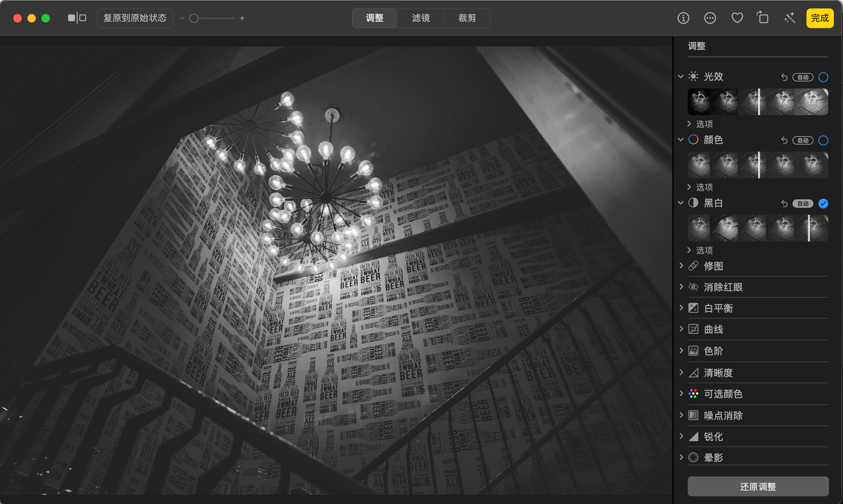The height and width of the screenshot is (504, 843).
Task: Click the 还原调整 button
Action: click(x=758, y=486)
